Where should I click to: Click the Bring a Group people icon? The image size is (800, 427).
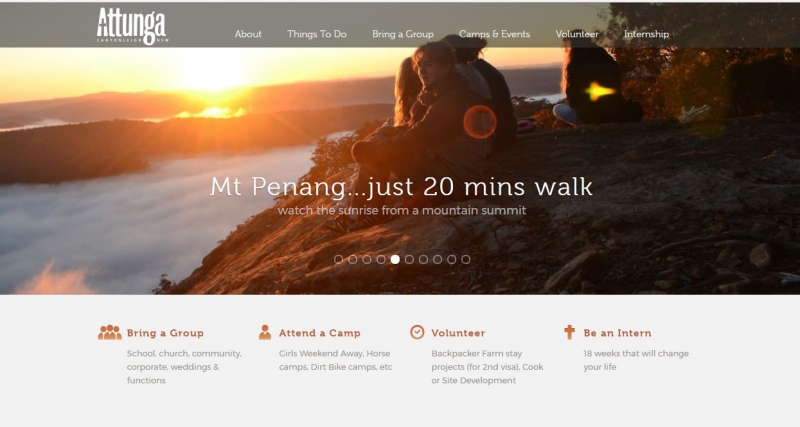click(110, 332)
